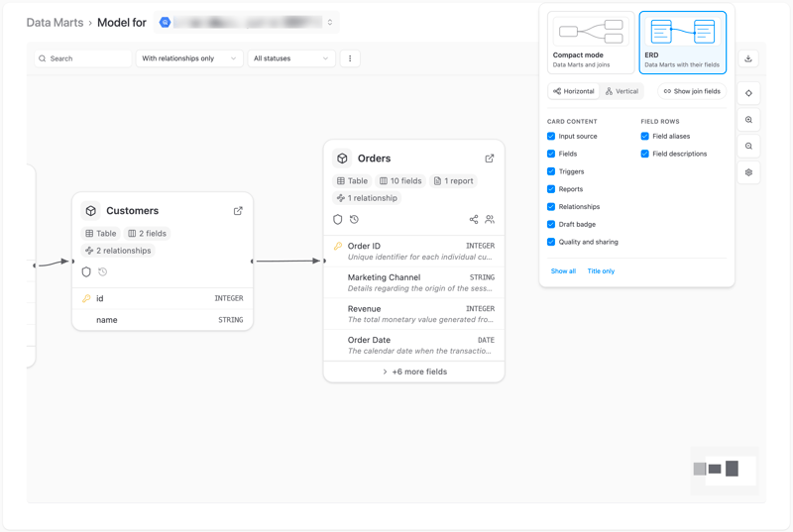This screenshot has width=793, height=532.
Task: Select the Order Date field row
Action: 414,346
